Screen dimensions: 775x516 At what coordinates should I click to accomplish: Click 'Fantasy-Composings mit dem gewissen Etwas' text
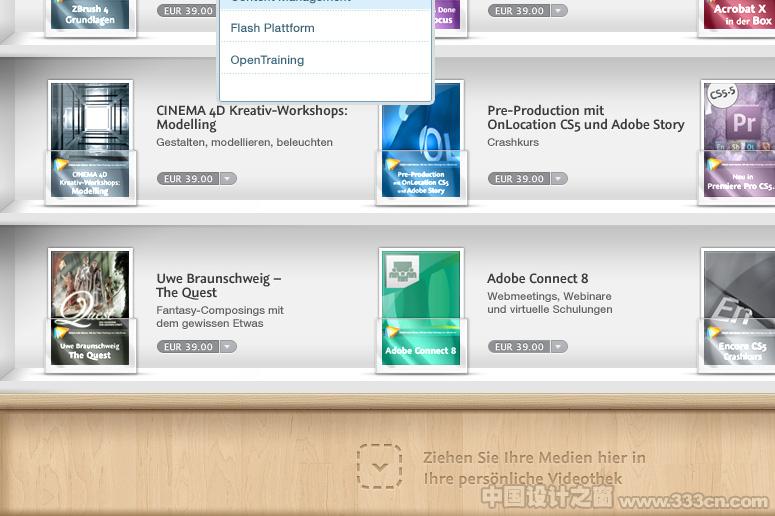220,317
